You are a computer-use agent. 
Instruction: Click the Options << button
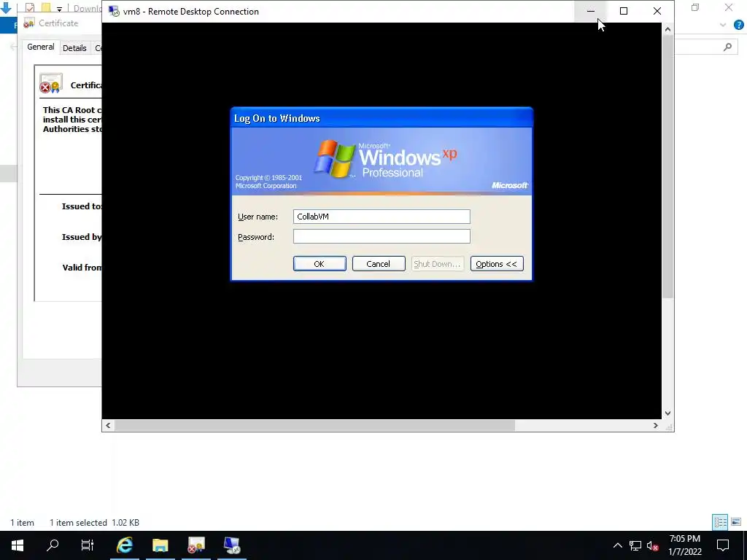496,264
